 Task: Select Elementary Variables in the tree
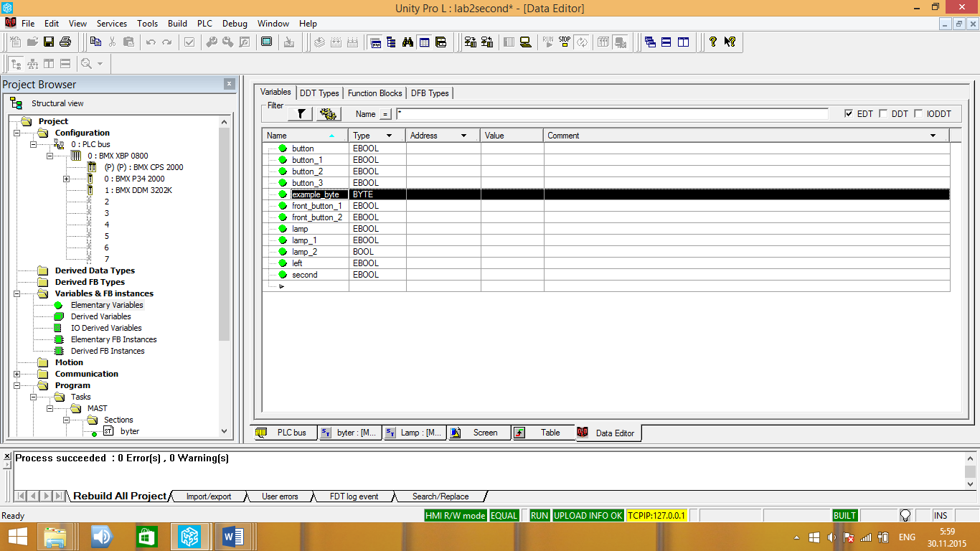pos(107,305)
